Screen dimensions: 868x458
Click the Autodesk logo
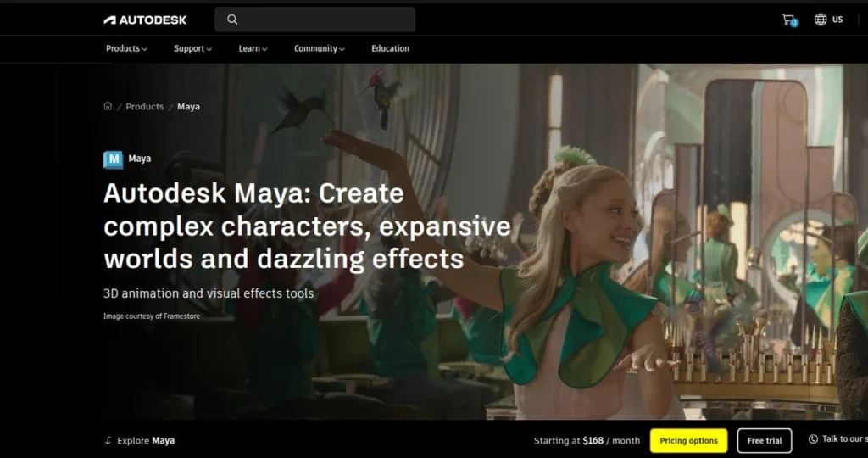tap(145, 20)
